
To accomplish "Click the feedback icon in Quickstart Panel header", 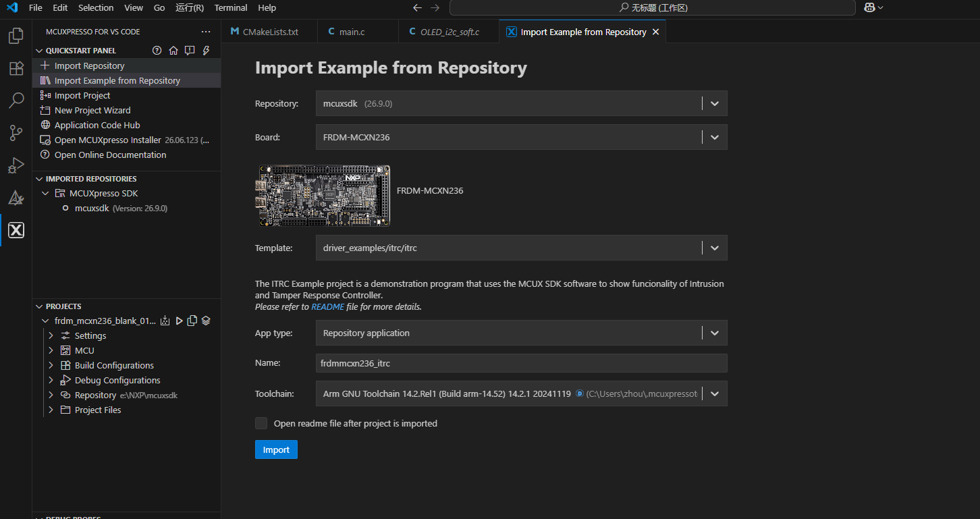I will click(x=190, y=51).
